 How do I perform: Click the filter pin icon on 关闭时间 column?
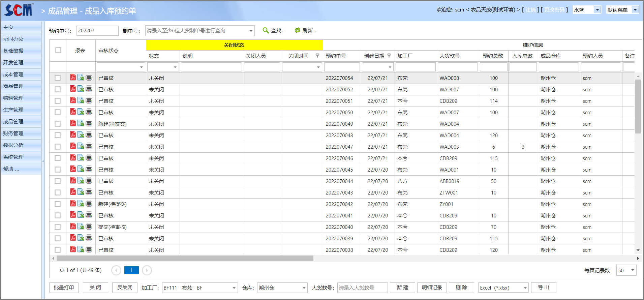[317, 56]
